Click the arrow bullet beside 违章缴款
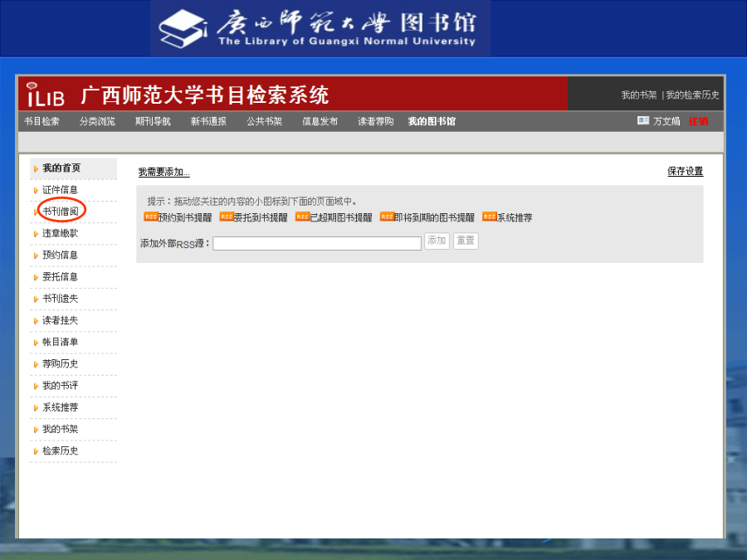Viewport: 747px width, 560px height. click(x=36, y=234)
